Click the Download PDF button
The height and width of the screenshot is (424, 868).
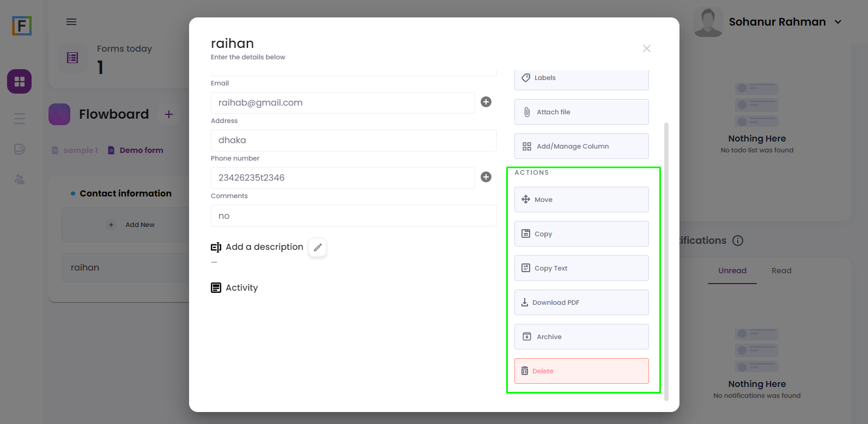581,302
